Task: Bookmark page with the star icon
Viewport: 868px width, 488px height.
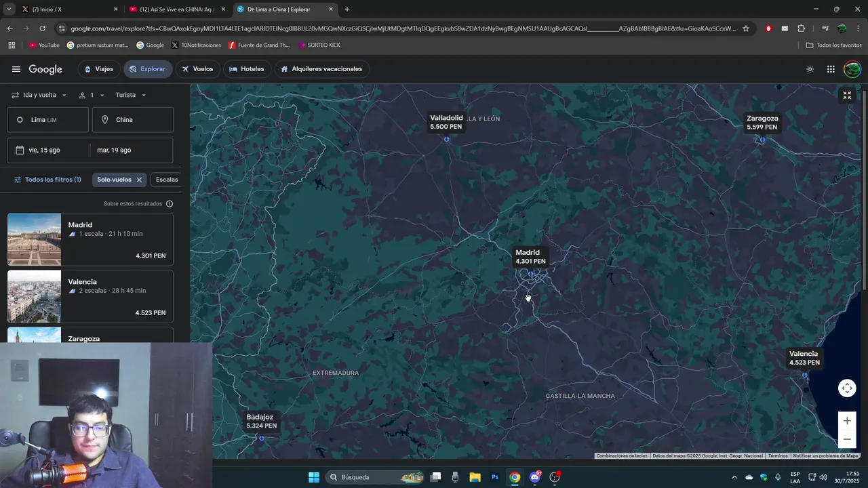Action: click(x=746, y=28)
